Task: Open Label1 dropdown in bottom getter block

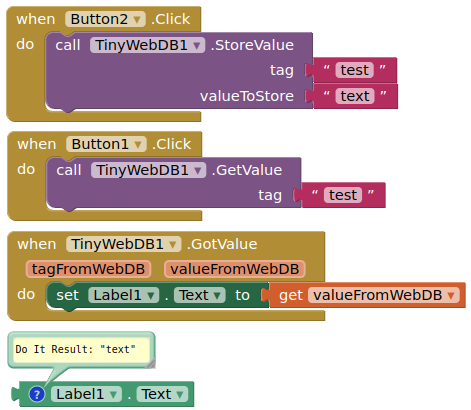Action: click(86, 394)
